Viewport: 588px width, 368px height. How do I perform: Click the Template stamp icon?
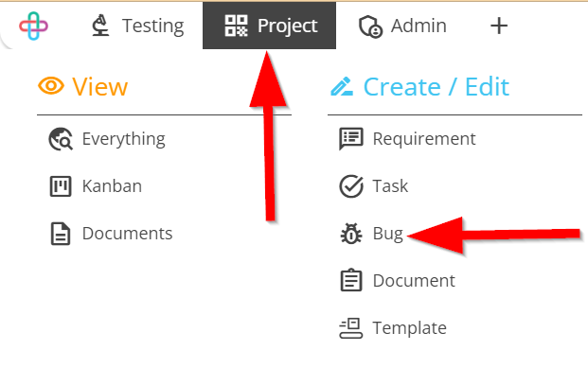351,328
